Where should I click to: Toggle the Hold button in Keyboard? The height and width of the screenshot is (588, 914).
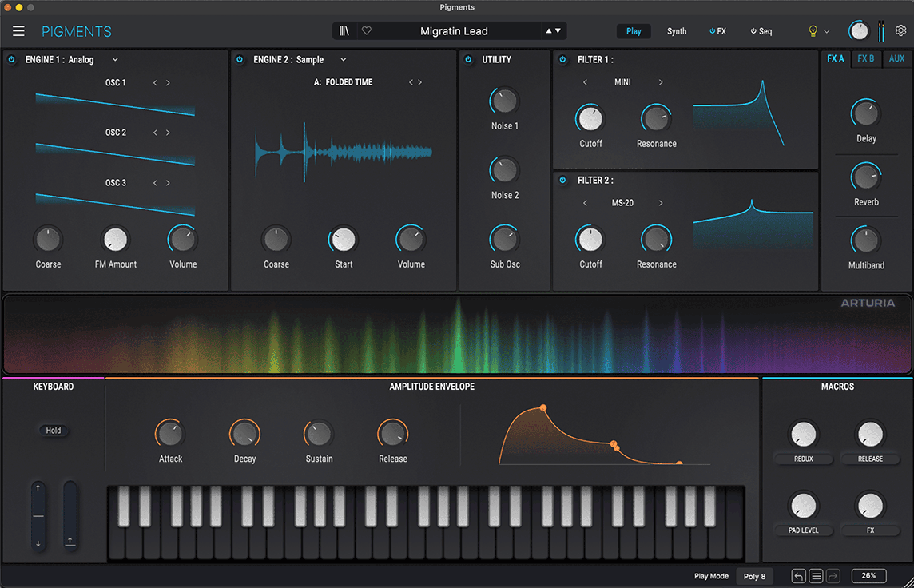tap(53, 430)
